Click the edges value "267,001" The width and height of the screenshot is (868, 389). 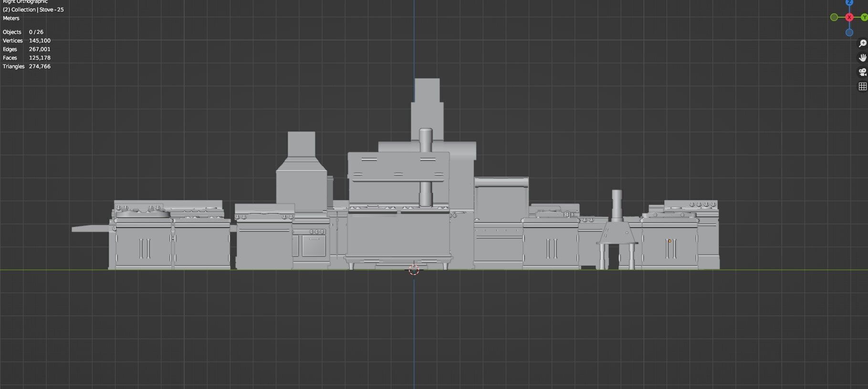(x=40, y=49)
